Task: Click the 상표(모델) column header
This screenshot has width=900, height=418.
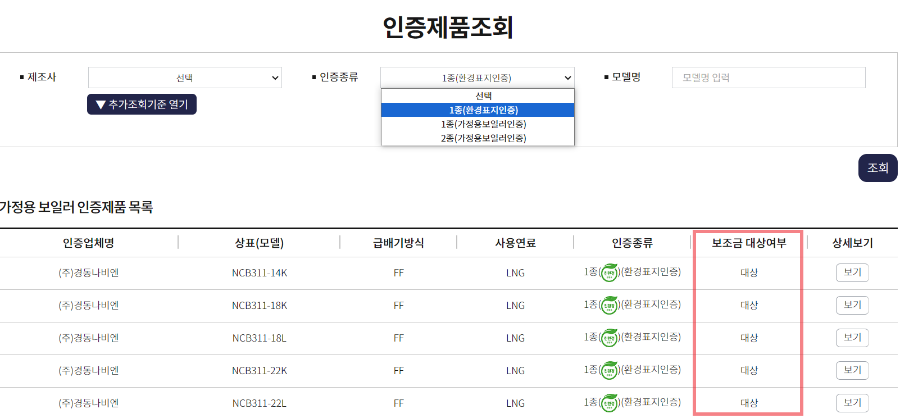Action: [259, 243]
